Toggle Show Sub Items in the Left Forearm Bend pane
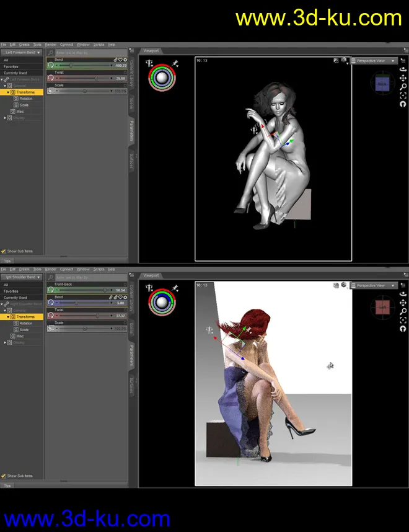Viewport: 409px width, 532px height. tap(4, 251)
